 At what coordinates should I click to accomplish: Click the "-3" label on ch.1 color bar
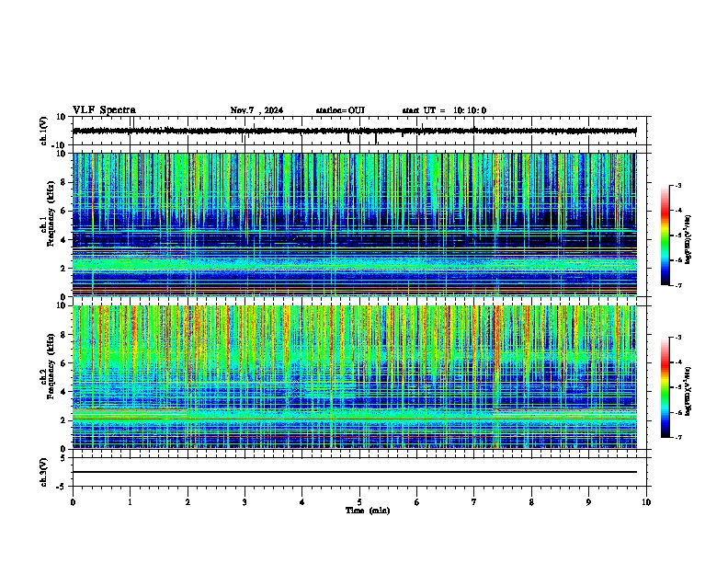pos(678,185)
